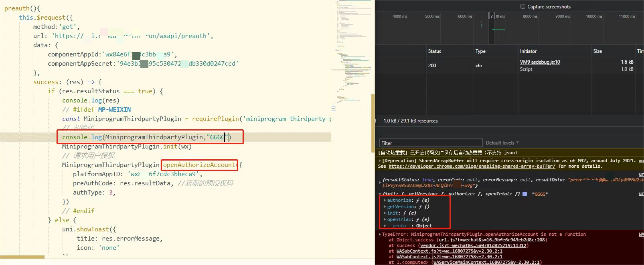Sort requests by the Size column header
Image resolution: width=644 pixels, height=265 pixels.
[597, 51]
